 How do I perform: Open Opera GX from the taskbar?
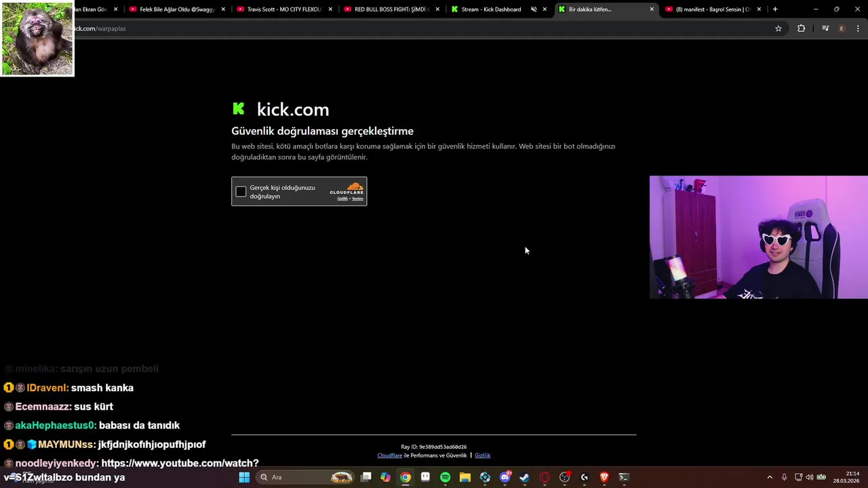pos(545,477)
